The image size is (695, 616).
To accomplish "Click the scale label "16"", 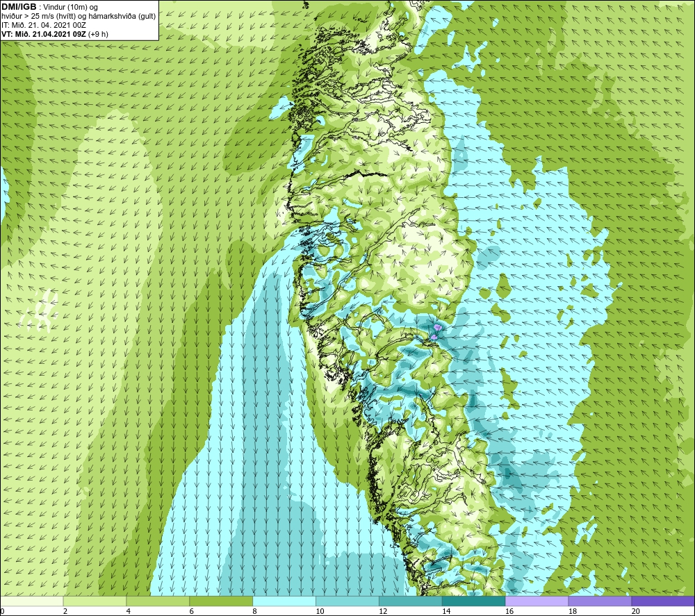I will [509, 611].
